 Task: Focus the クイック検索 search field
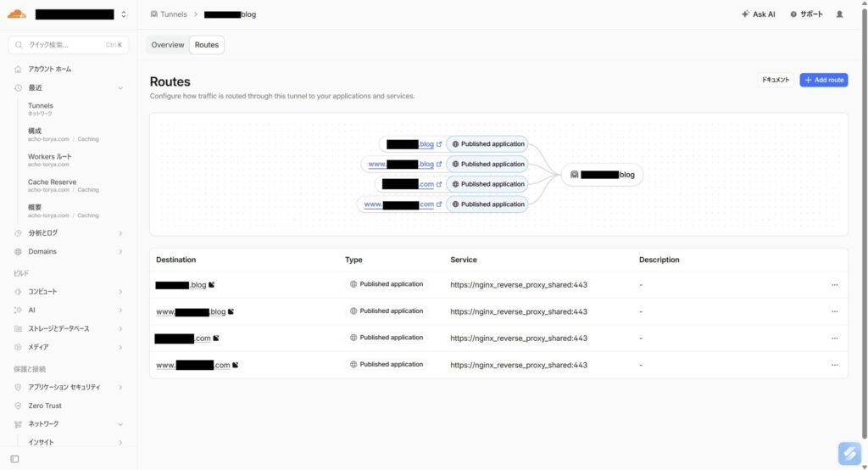click(x=68, y=45)
